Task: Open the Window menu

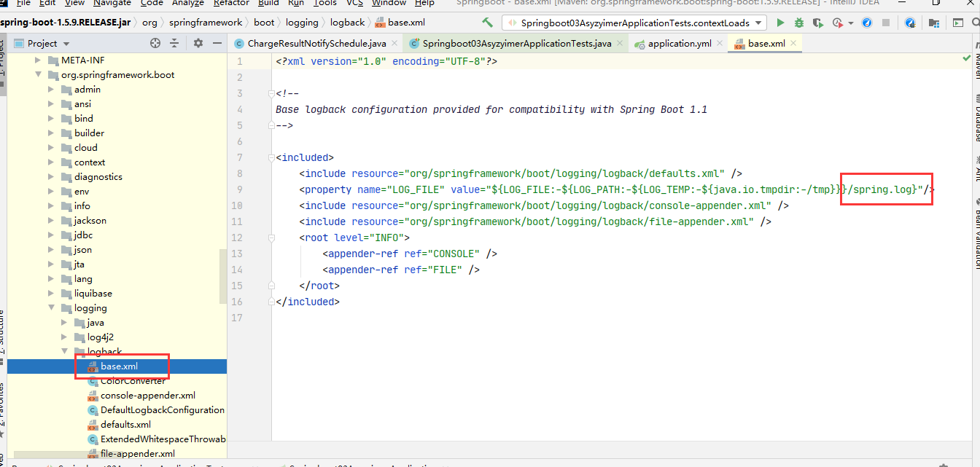Action: tap(389, 3)
